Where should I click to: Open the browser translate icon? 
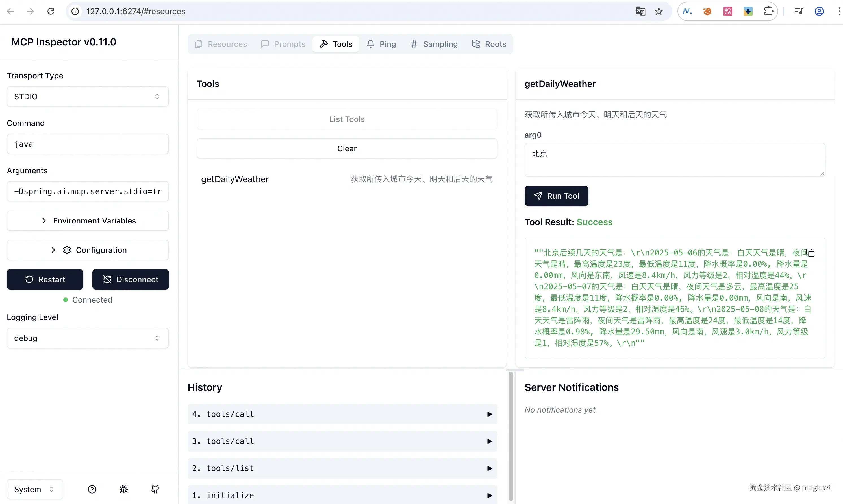pos(640,11)
